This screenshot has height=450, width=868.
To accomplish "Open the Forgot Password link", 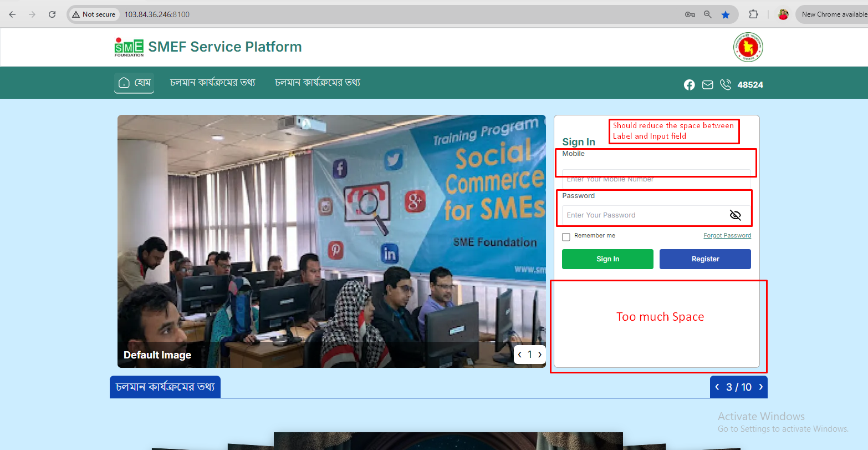I will 727,236.
